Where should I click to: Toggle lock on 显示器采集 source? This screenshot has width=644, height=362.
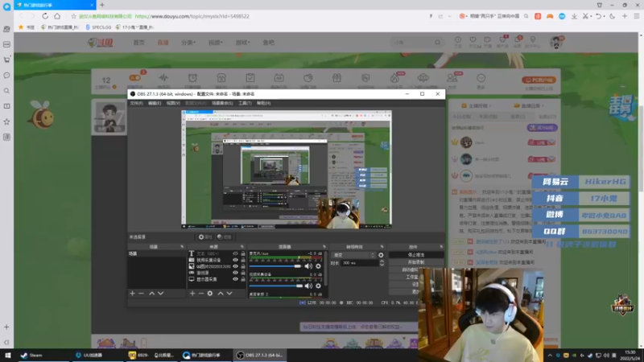click(243, 279)
